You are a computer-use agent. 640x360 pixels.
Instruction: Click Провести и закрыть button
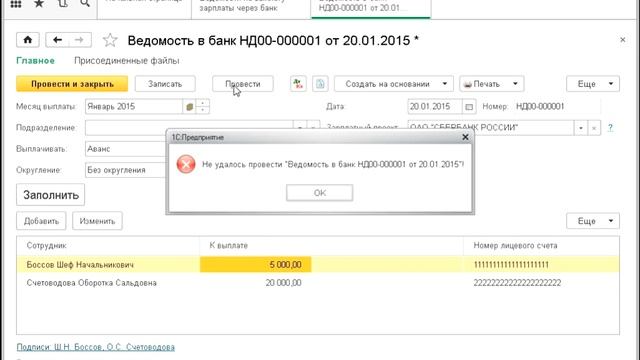click(72, 84)
